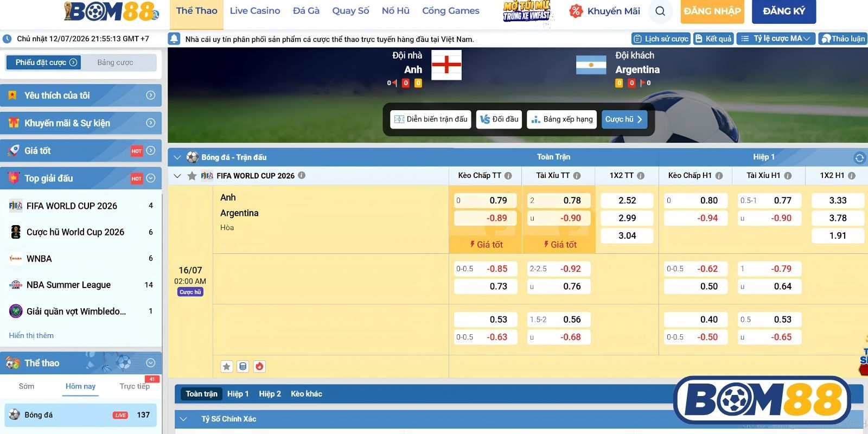Open Nổ Hũ menu
This screenshot has height=434, width=868.
[395, 11]
